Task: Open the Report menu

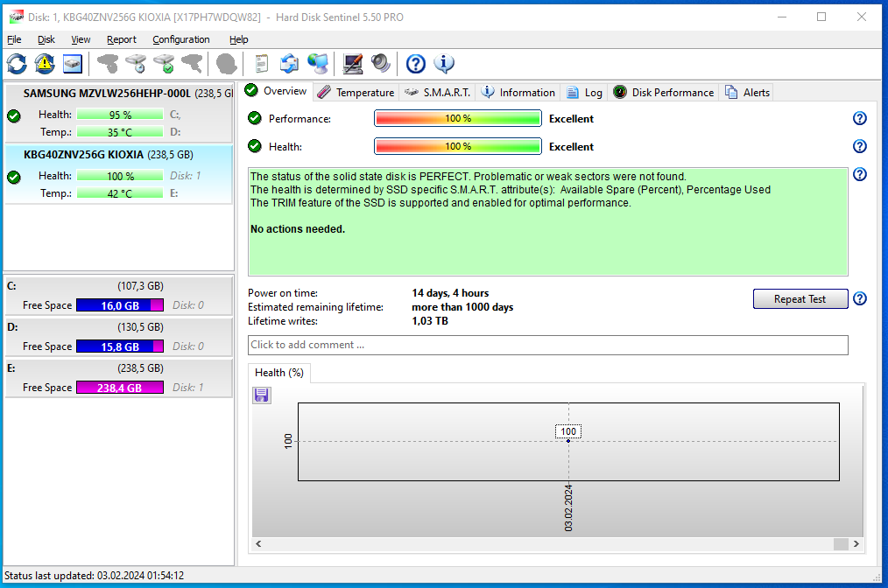Action: [x=122, y=39]
